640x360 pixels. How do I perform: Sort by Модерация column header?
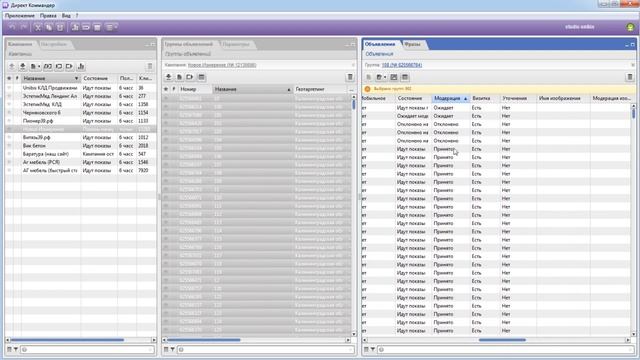point(450,98)
